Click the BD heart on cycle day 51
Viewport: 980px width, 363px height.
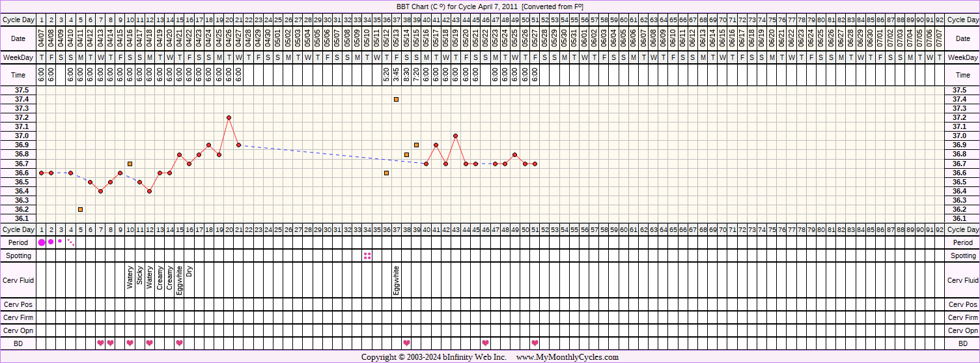(535, 343)
